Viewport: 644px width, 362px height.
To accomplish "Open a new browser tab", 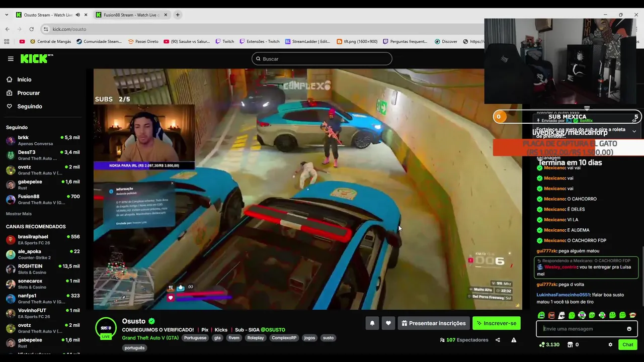I will (x=178, y=15).
